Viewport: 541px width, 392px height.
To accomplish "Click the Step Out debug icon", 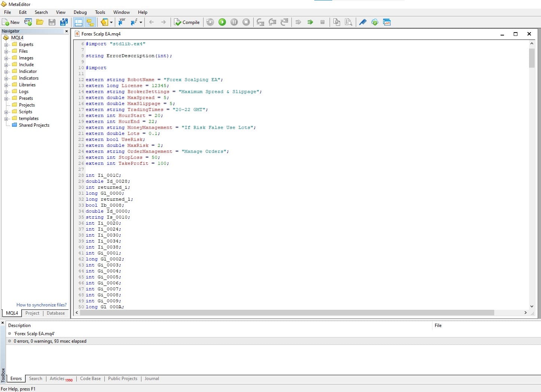I will coord(284,22).
